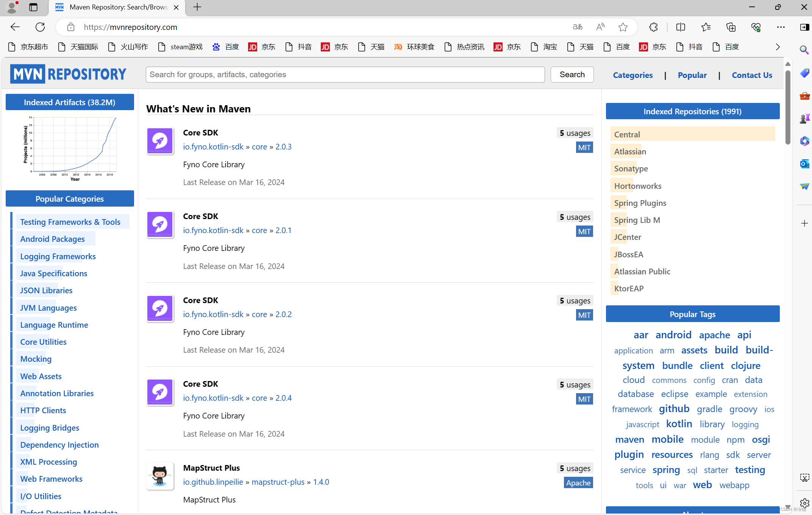Click the plus icon to customize sidebar

(x=804, y=223)
